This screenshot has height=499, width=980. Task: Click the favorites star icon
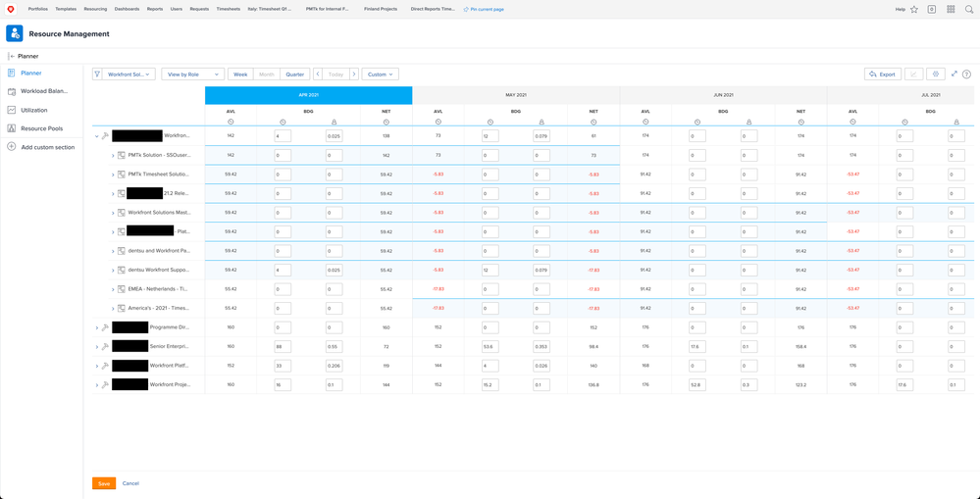pos(914,9)
